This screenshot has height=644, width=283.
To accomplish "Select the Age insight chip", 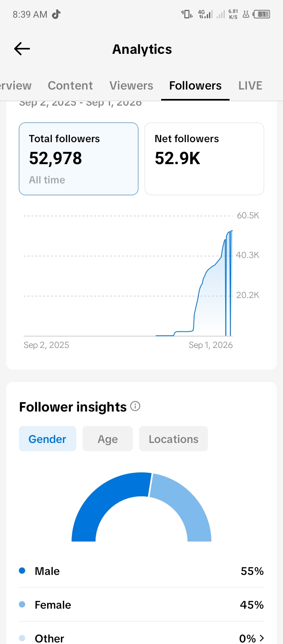I will coord(108,439).
